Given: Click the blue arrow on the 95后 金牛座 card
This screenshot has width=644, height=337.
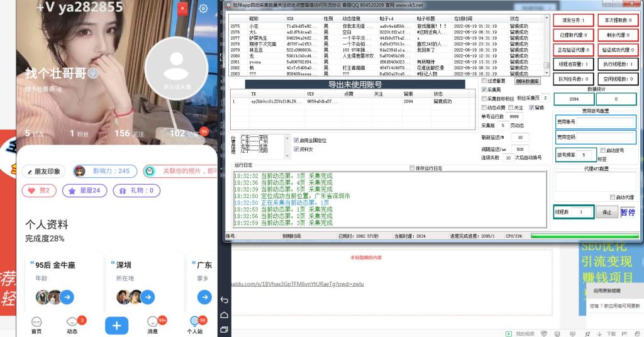Looking at the screenshot, I should [x=67, y=297].
